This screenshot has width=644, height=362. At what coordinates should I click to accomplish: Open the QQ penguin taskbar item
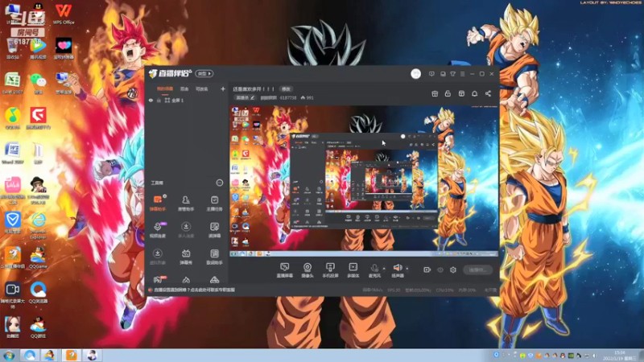(x=50, y=355)
